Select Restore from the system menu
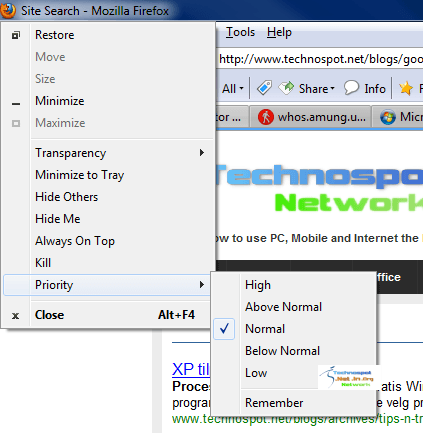423x433 pixels. click(108, 35)
